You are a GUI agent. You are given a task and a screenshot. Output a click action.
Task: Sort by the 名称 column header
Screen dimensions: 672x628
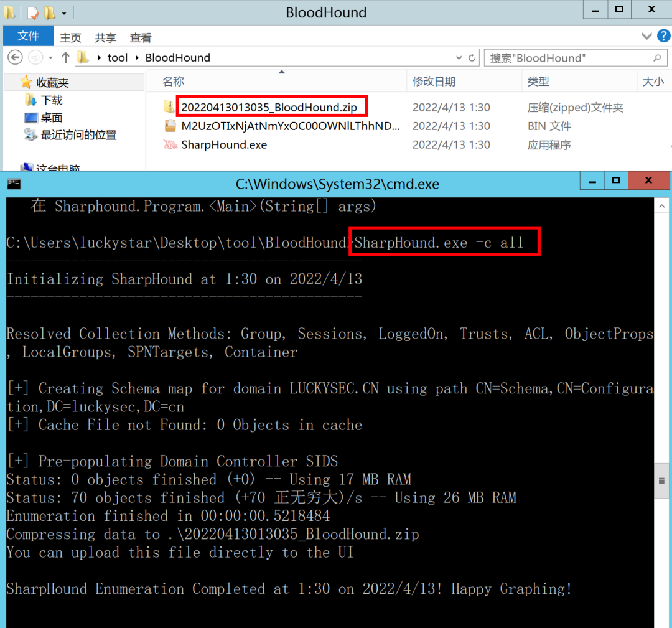pyautogui.click(x=276, y=82)
